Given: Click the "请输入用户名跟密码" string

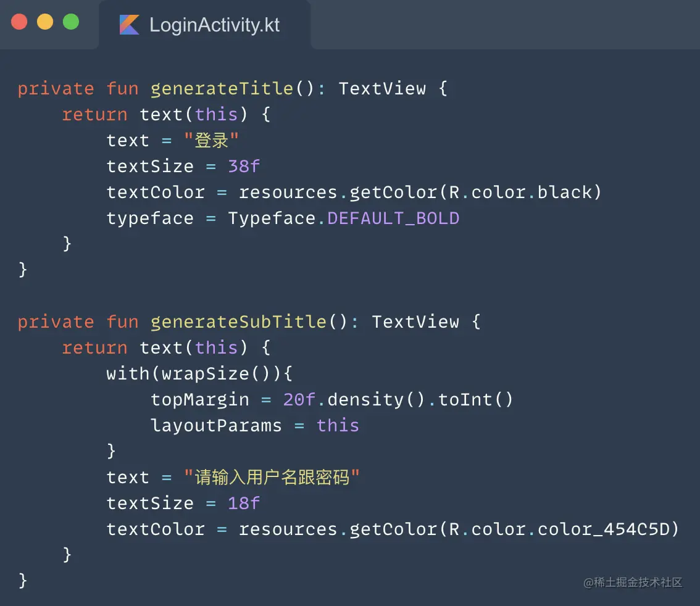Looking at the screenshot, I should [x=272, y=478].
